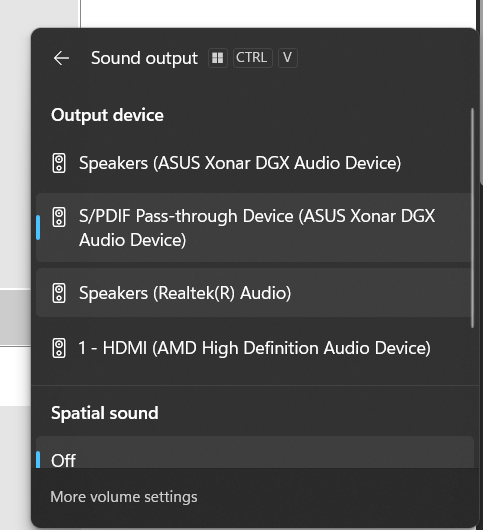The height and width of the screenshot is (530, 483).
Task: Open More volume settings
Action: click(124, 497)
